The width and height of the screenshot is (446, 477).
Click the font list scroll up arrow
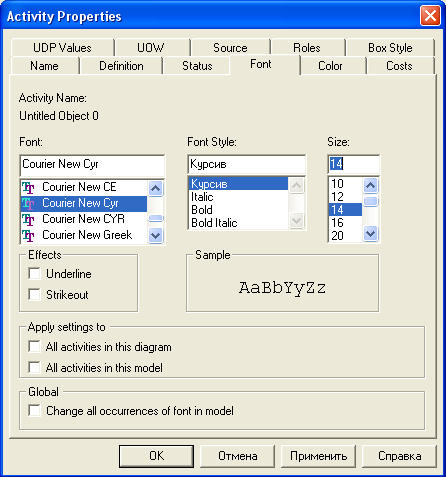[155, 188]
